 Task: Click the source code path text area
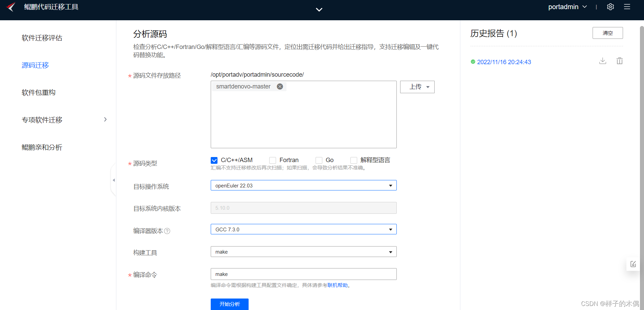[304, 114]
